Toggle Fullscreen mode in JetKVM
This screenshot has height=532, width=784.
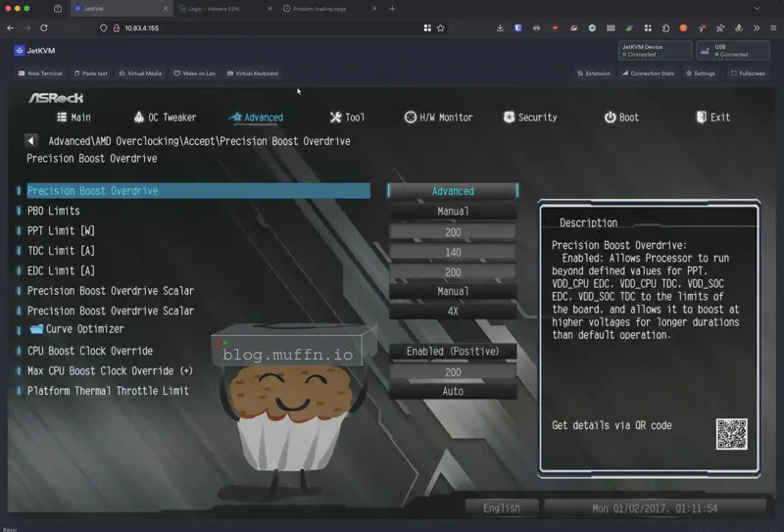[x=748, y=73]
